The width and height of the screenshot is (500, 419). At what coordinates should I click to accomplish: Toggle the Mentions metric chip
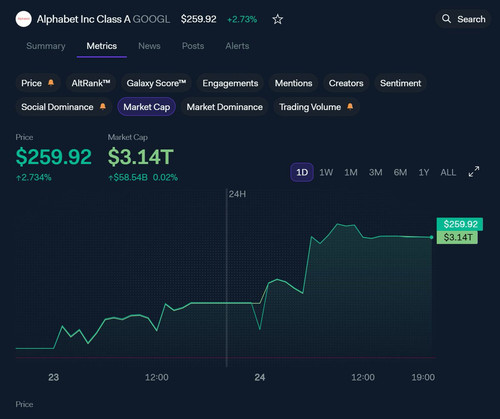pyautogui.click(x=293, y=83)
